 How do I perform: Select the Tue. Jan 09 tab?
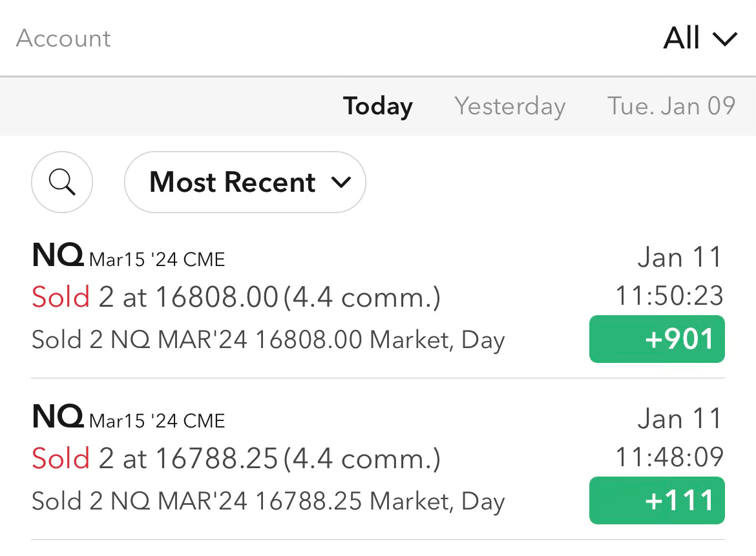(671, 106)
